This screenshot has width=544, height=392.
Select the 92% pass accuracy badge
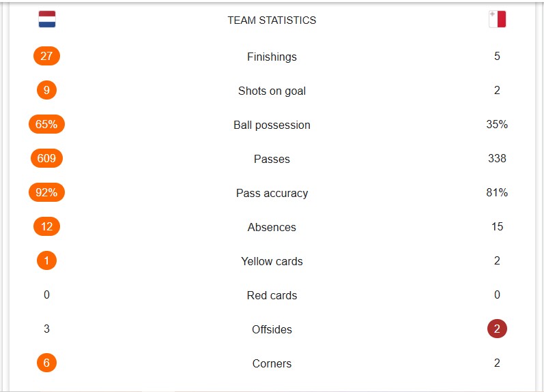tap(46, 192)
